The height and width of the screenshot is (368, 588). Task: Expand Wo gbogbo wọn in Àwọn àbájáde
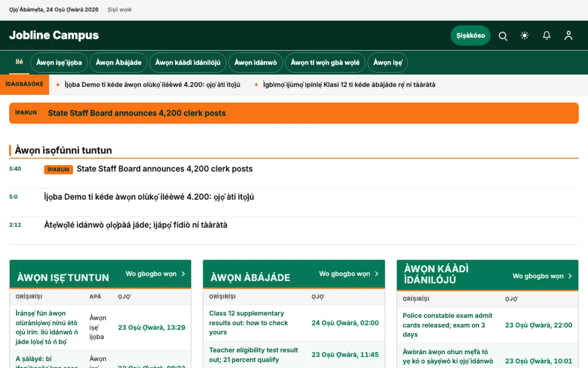click(x=349, y=274)
